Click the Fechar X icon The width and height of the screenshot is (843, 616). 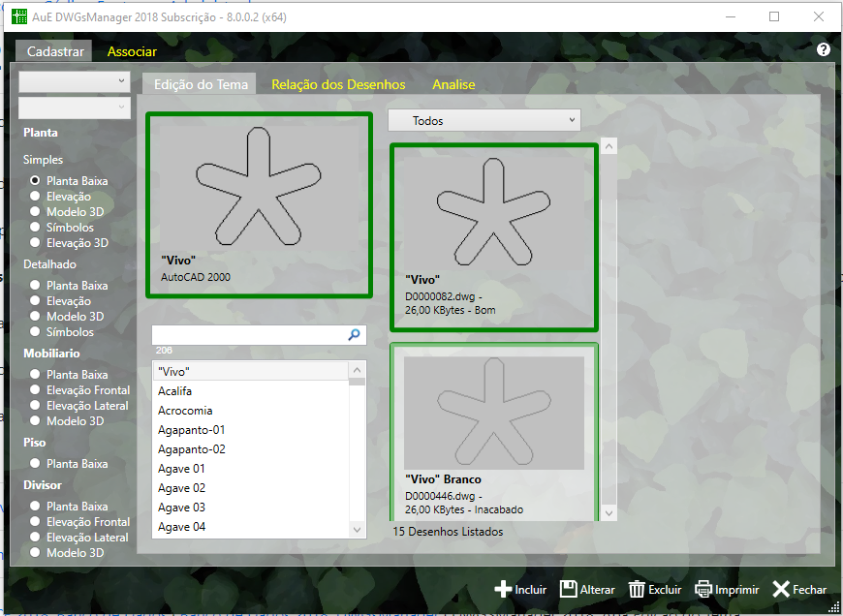coord(781,589)
